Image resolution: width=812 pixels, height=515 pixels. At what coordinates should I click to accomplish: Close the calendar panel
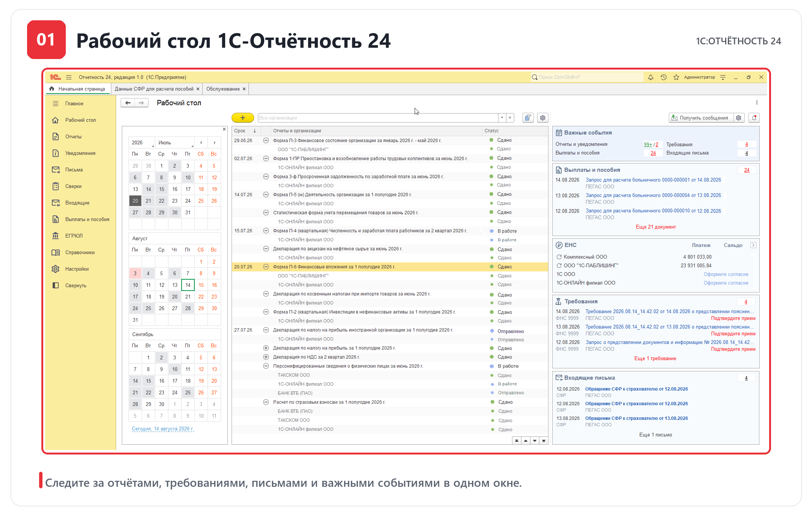pyautogui.click(x=224, y=129)
